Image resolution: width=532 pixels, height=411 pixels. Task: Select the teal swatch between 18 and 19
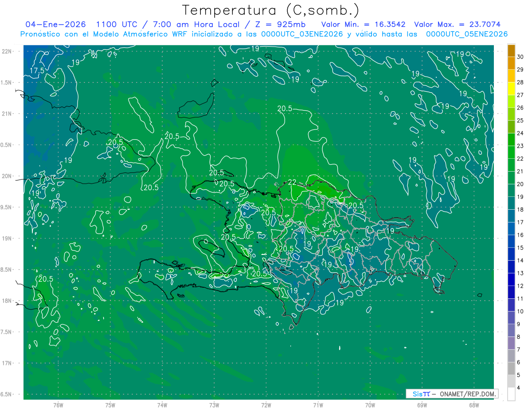pos(511,203)
